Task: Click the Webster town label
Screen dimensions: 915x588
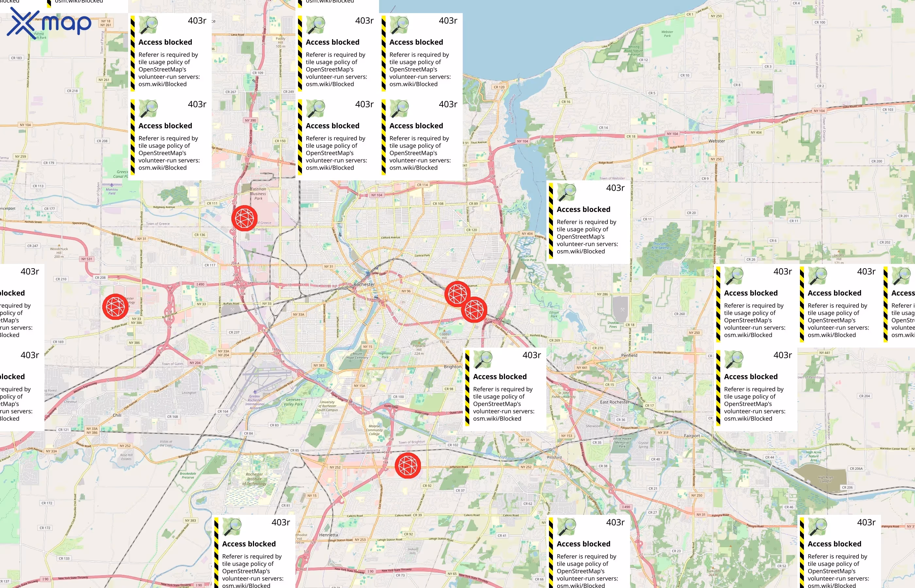Action: [x=716, y=141]
